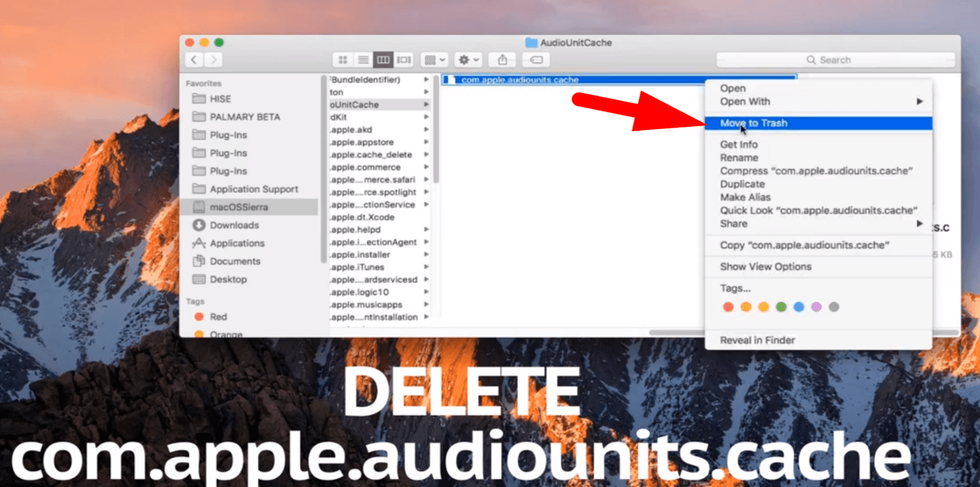This screenshot has height=487, width=980.
Task: Select .apple.dt.Xcode folder
Action: (x=380, y=217)
